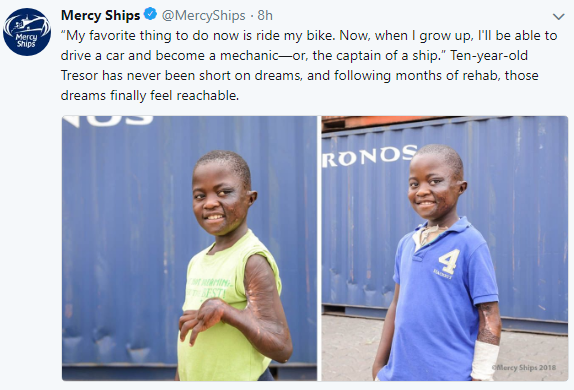Image resolution: width=574 pixels, height=390 pixels.
Task: Click the tweet line starting "My favorite thing"
Action: (309, 36)
